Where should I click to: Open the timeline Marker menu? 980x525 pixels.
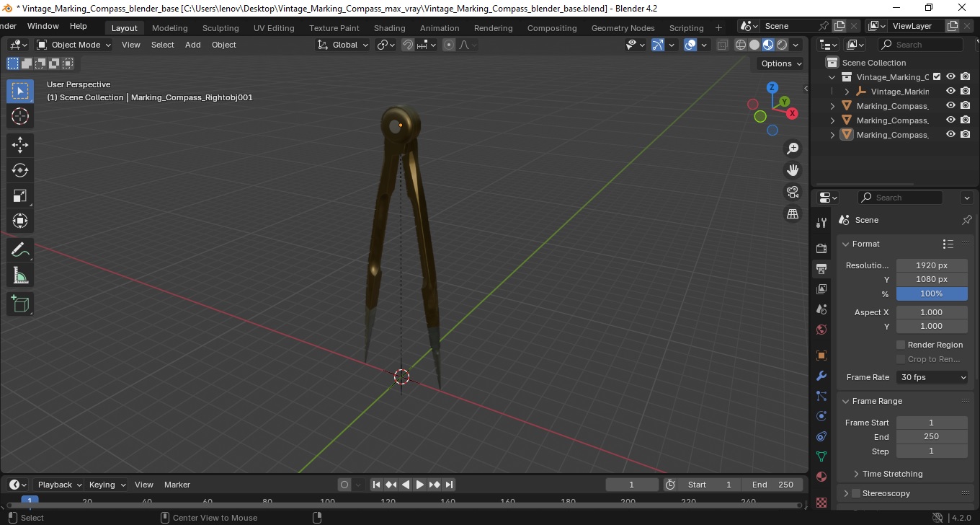click(x=177, y=485)
